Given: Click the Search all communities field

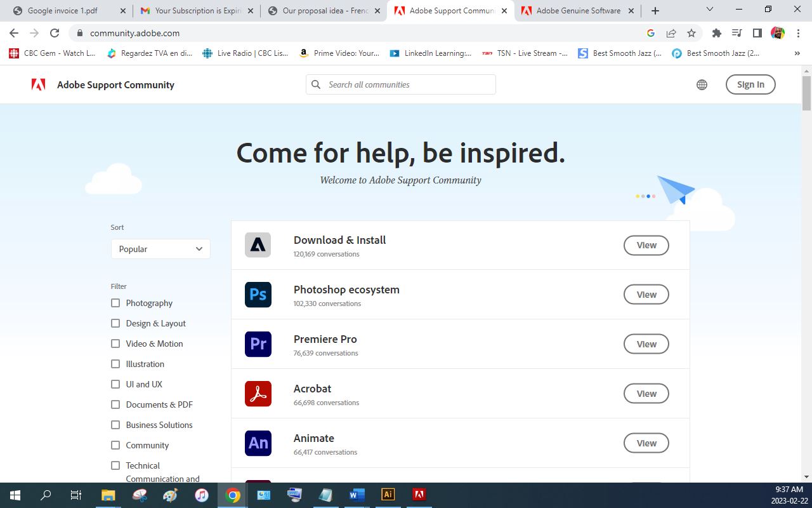Looking at the screenshot, I should click(406, 84).
